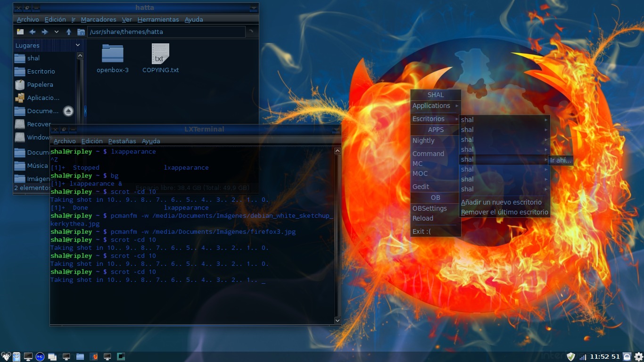Expand Escritorios submenu
644x362 pixels.
click(x=436, y=119)
